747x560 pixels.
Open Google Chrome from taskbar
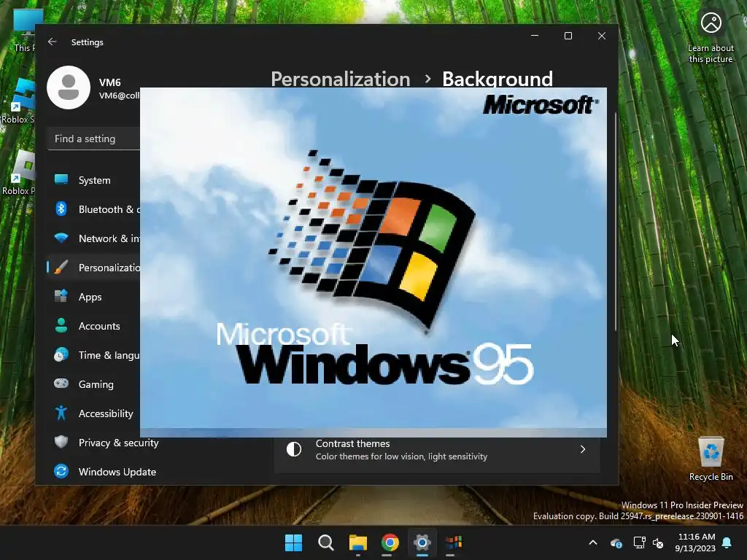[x=390, y=542]
